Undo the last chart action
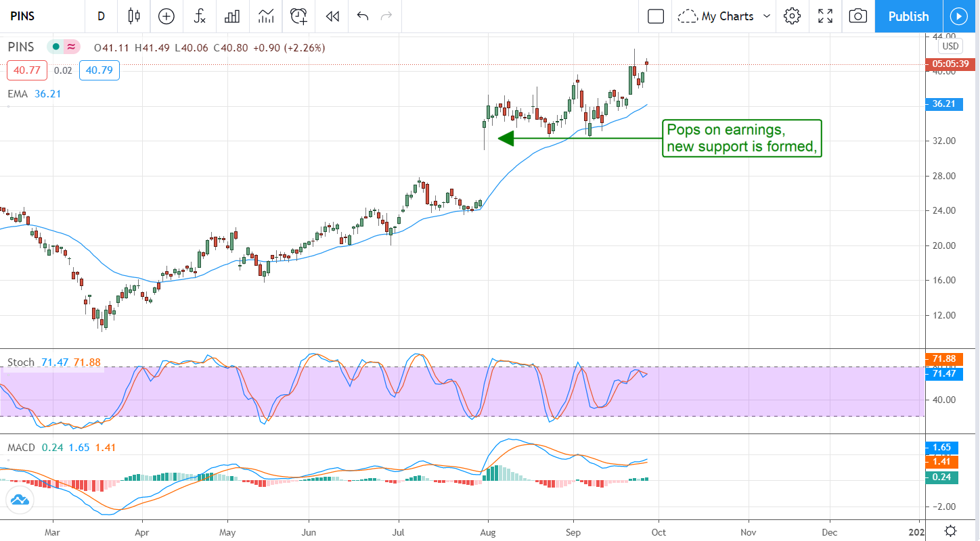Screen dimensions: 980x541 pyautogui.click(x=363, y=16)
